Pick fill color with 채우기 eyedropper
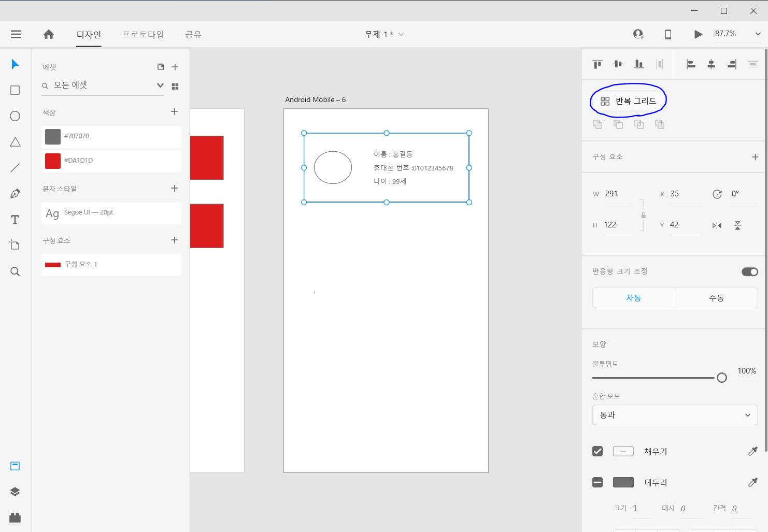Screen dimensions: 768x532 [753, 451]
